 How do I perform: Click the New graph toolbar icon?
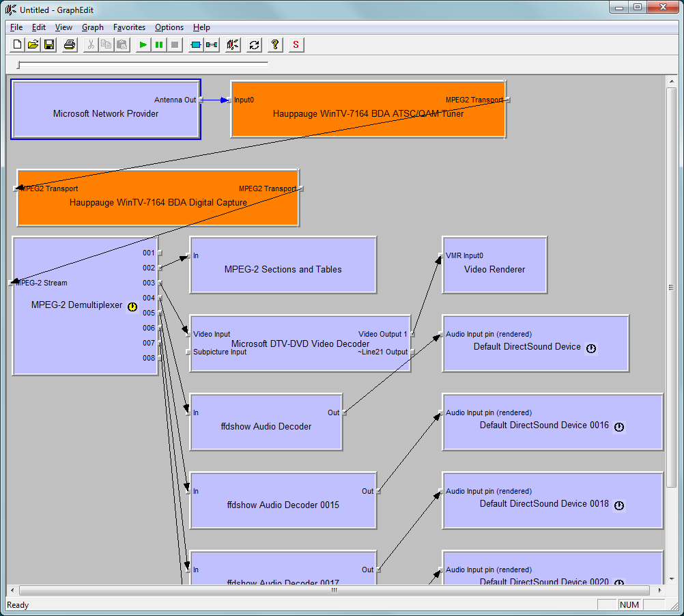[x=17, y=44]
